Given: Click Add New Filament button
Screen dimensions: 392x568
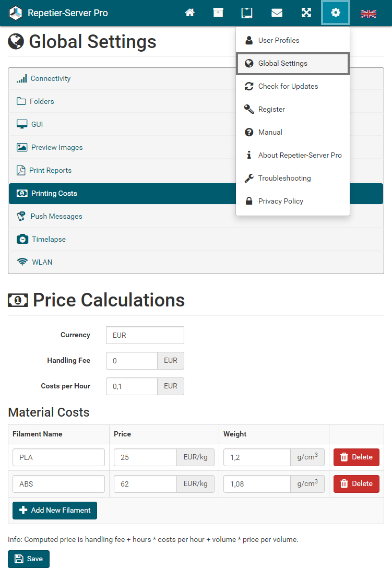Looking at the screenshot, I should click(x=55, y=510).
